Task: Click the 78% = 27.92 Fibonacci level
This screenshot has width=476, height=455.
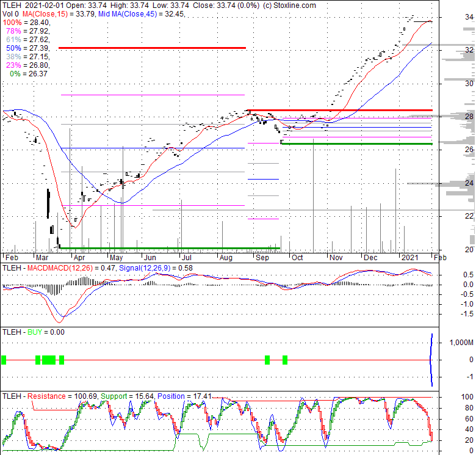Action: (27, 31)
